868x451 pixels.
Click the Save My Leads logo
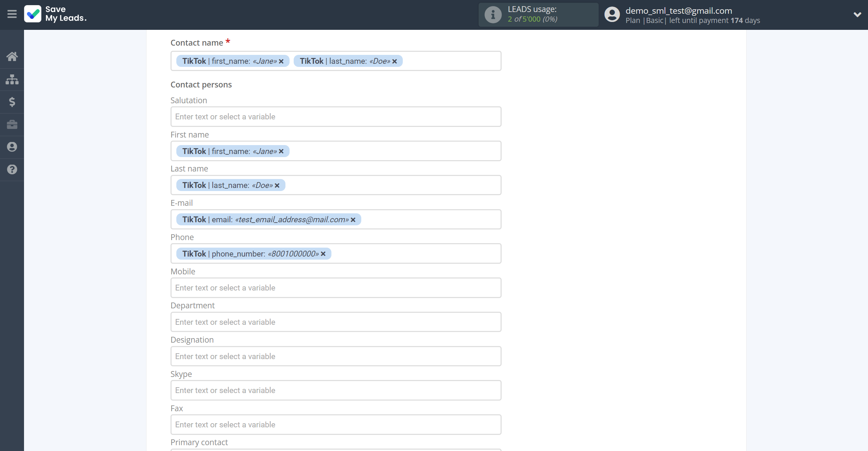click(x=56, y=14)
